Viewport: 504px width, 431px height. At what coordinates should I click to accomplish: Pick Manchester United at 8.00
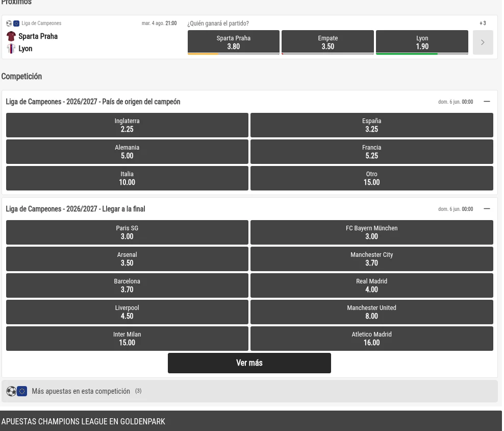[371, 312]
